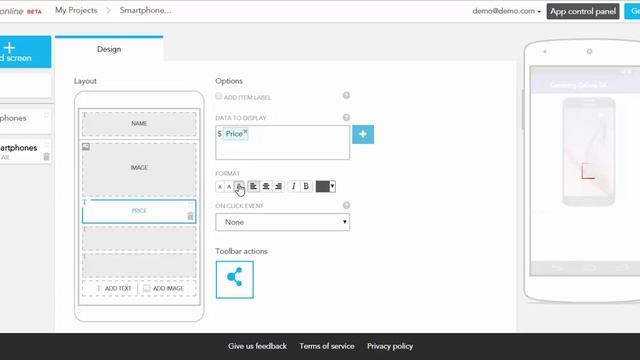Screen dimensions: 640x360
Task: Click inside the Data to Display field
Action: (x=282, y=142)
